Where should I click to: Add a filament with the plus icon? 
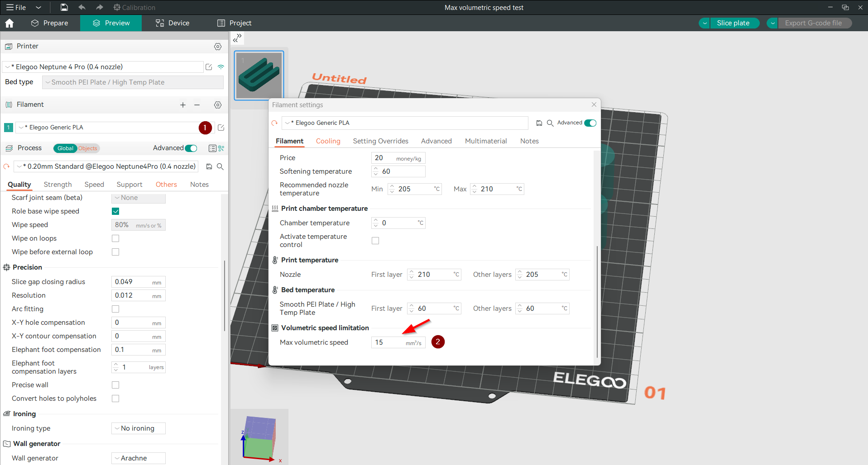point(183,105)
